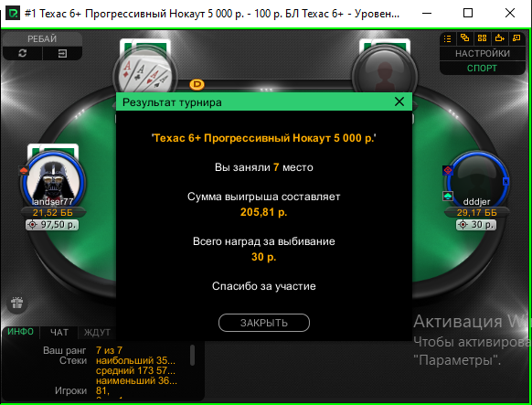Screen dimensions: 532x405
Task: Click landser77's 97,50 р. bounty badge
Action: (52, 225)
